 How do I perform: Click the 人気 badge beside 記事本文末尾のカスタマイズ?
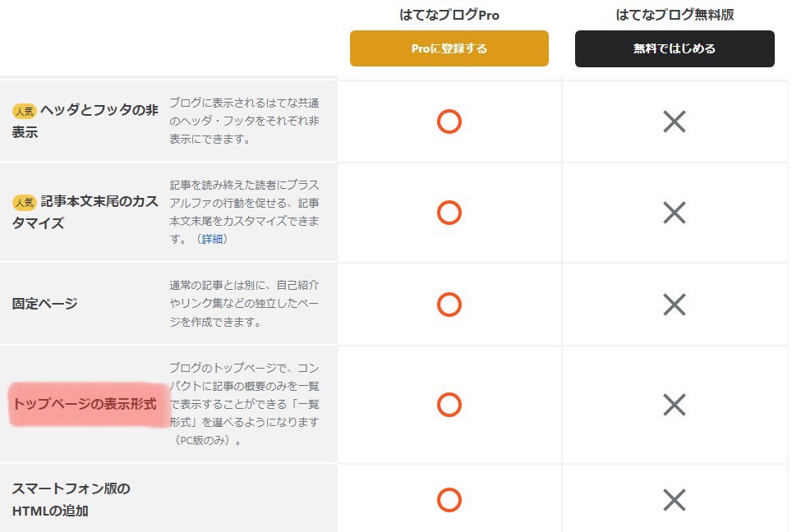25,203
